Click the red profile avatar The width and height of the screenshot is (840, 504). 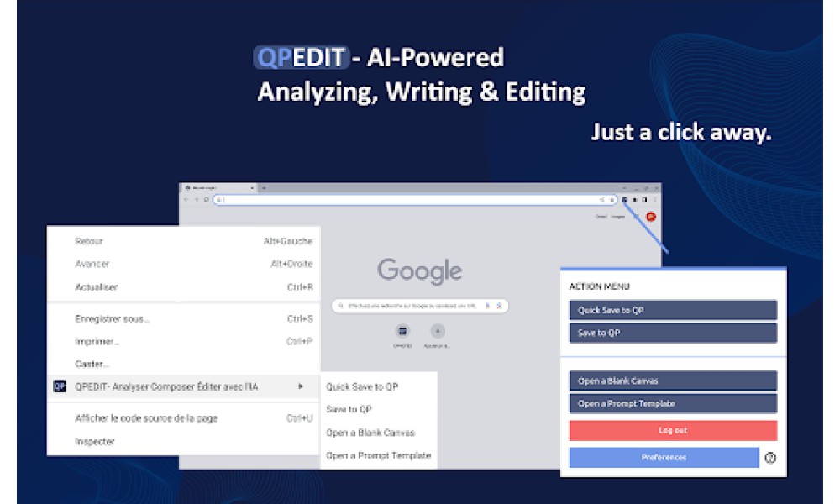[651, 217]
